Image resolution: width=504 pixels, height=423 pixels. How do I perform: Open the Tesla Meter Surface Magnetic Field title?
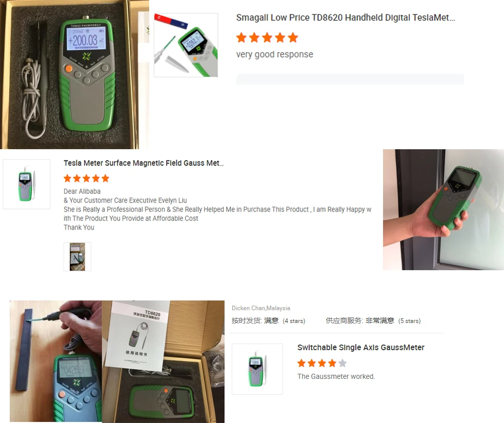144,163
